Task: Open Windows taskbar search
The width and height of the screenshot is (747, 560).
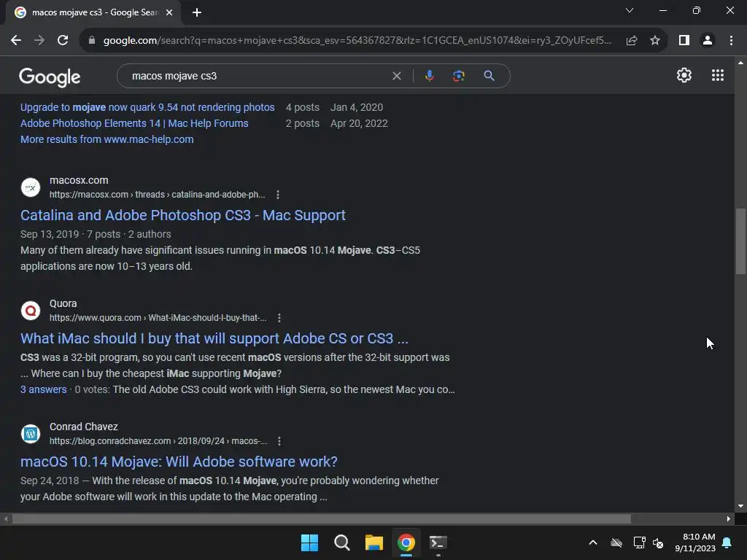Action: pos(341,542)
